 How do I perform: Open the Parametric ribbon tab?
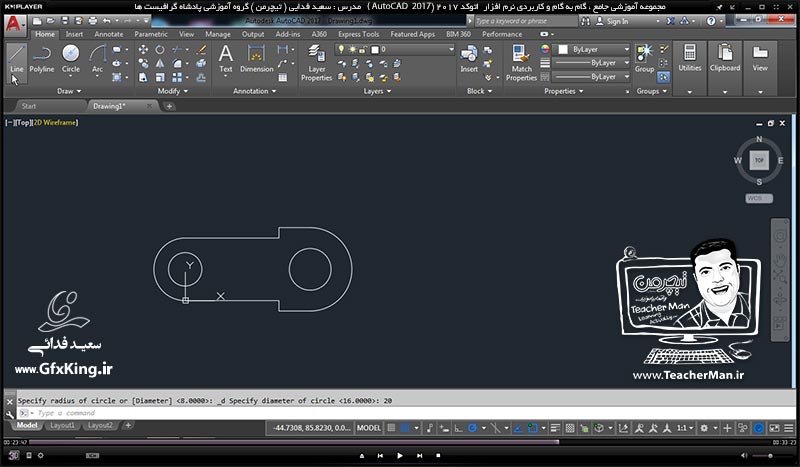click(x=151, y=34)
